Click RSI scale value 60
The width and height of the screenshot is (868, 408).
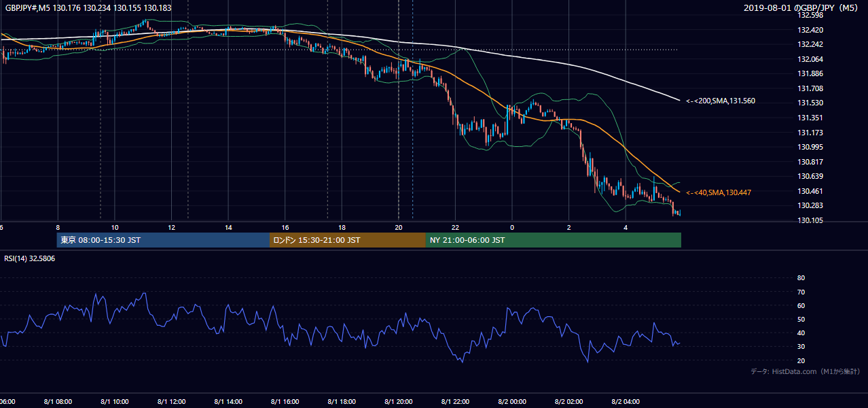pyautogui.click(x=801, y=305)
